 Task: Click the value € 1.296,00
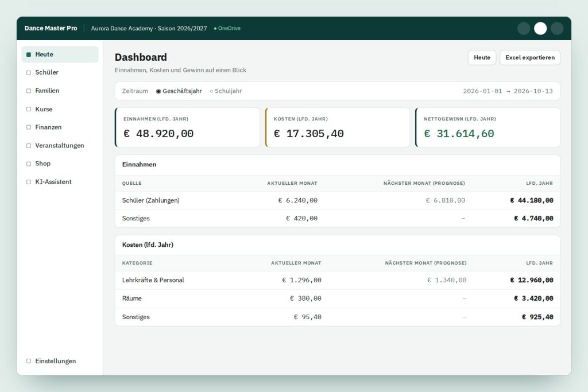coord(302,280)
